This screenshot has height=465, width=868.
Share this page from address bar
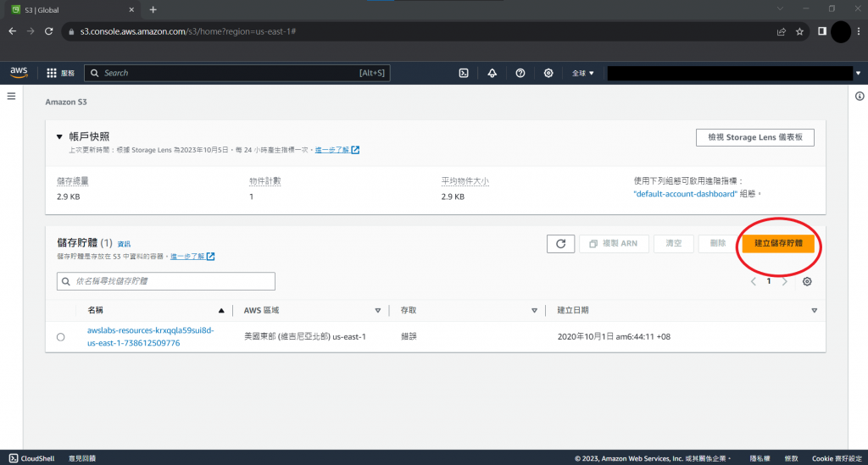[781, 31]
